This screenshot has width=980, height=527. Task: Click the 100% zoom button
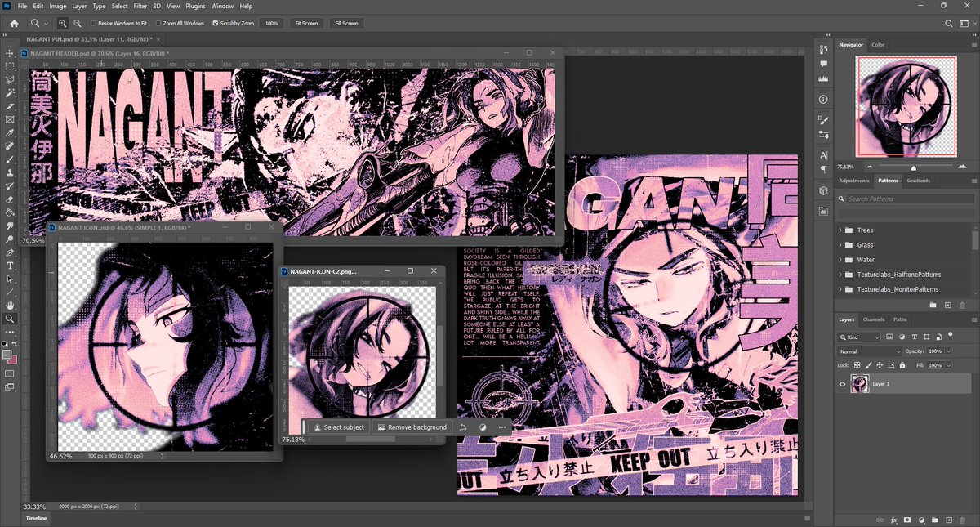tap(273, 24)
